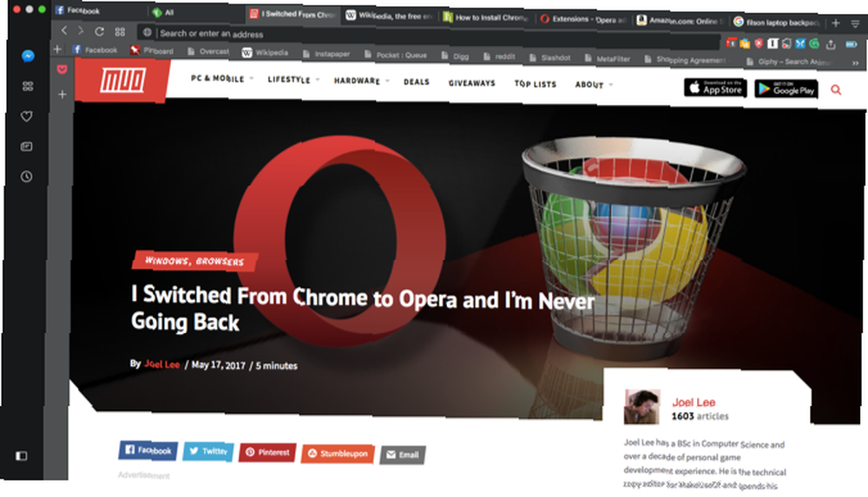Screen dimensions: 868x497
Task: Switch to Extensions - Opera tab
Action: (x=583, y=19)
